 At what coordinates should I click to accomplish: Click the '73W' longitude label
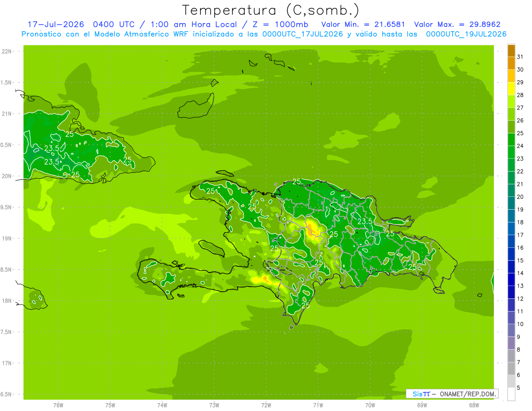pos(214,405)
